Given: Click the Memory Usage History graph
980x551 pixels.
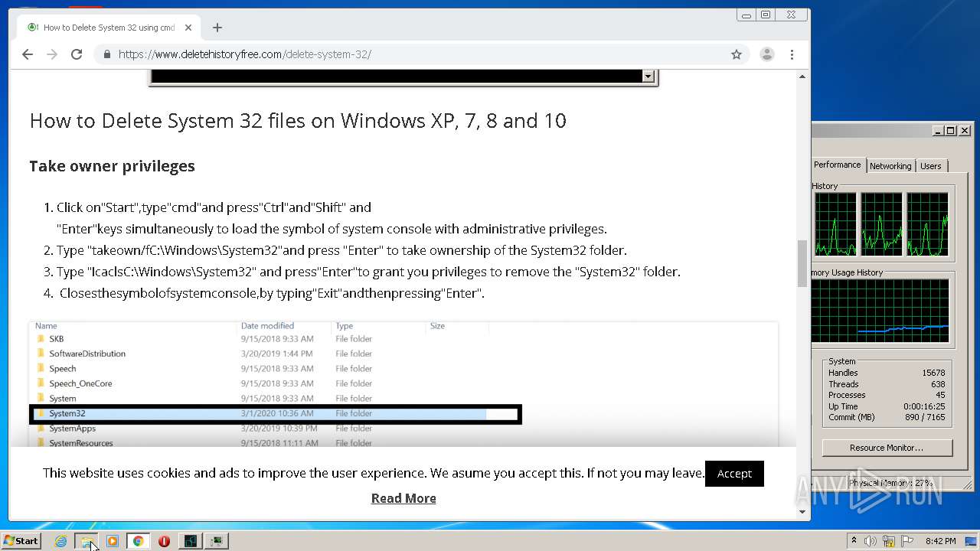Looking at the screenshot, I should [x=880, y=311].
